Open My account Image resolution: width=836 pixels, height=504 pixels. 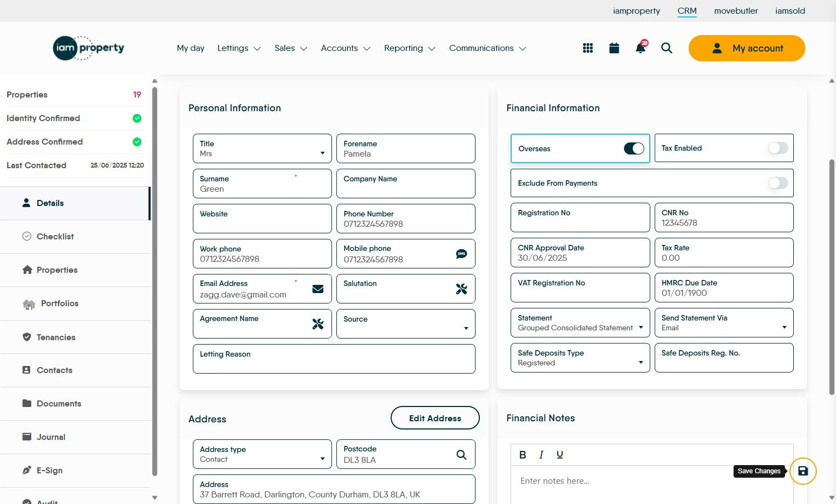click(x=747, y=48)
